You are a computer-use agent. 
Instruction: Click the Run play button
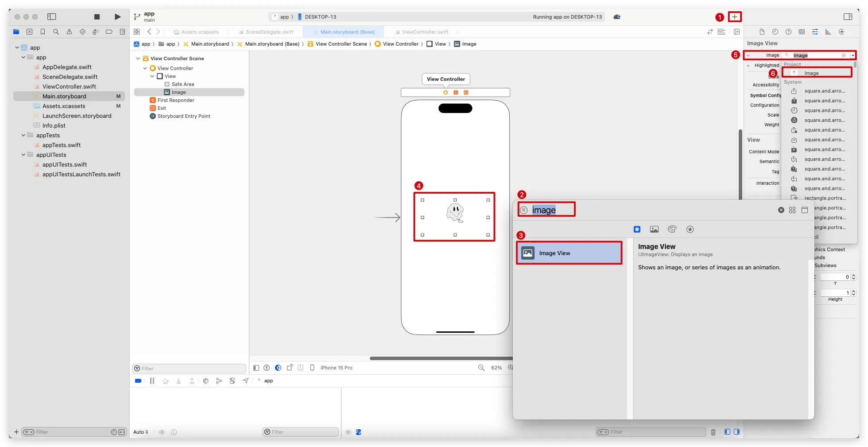[x=117, y=17]
